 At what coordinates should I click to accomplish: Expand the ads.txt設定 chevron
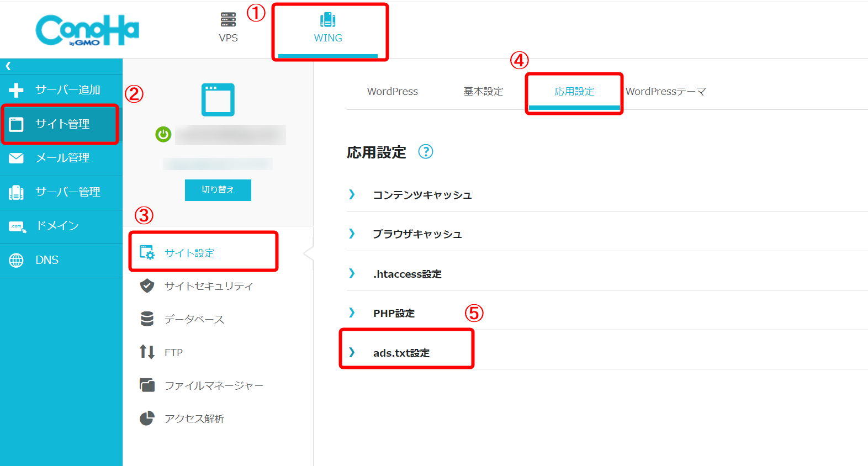point(352,352)
